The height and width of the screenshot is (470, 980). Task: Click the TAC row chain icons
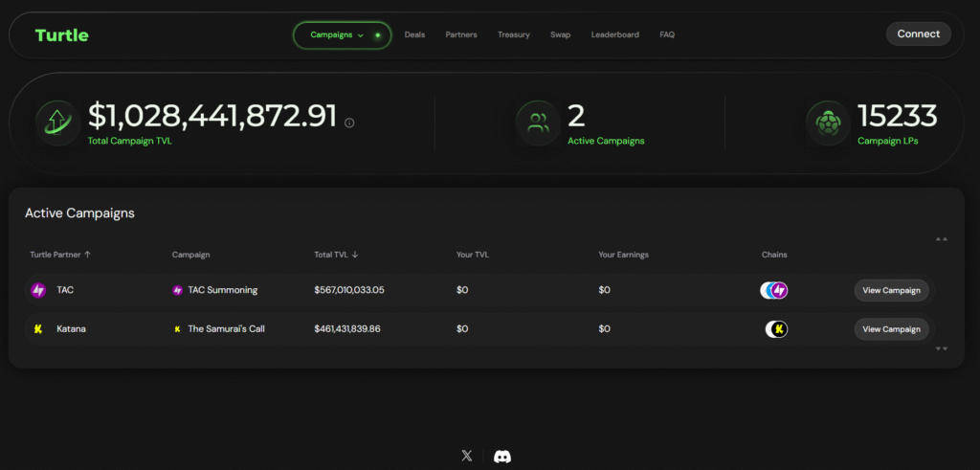773,290
